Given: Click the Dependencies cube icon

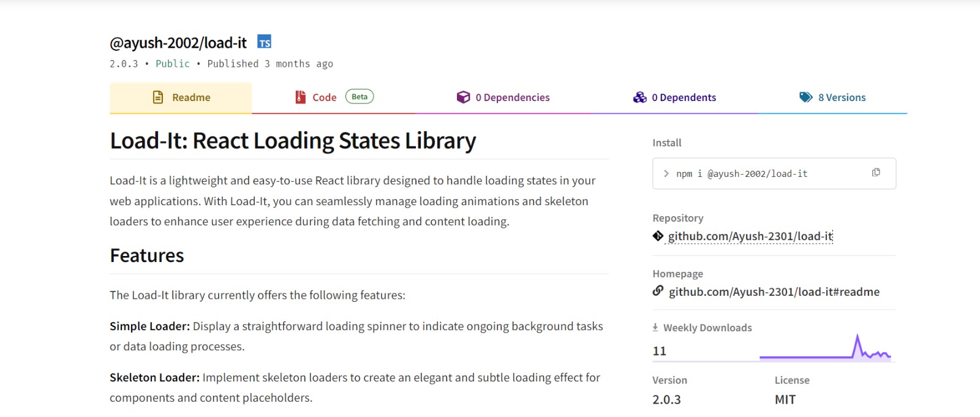Looking at the screenshot, I should point(463,97).
